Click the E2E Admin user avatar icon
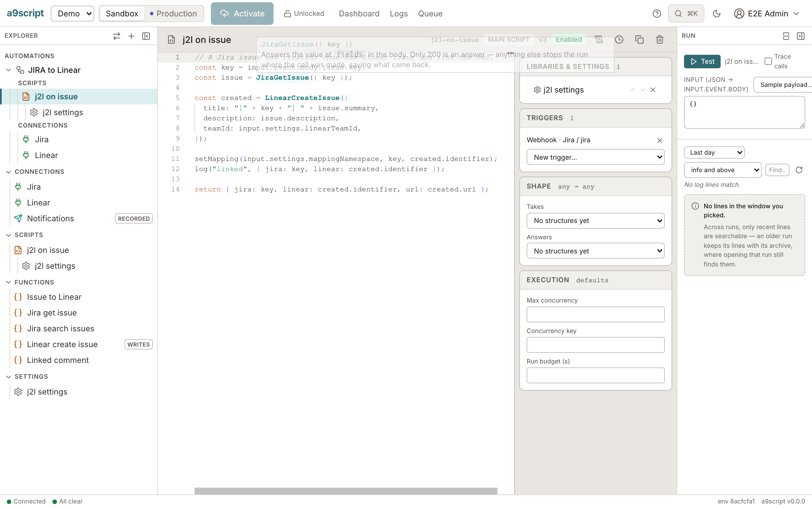This screenshot has height=508, width=812. [x=739, y=14]
